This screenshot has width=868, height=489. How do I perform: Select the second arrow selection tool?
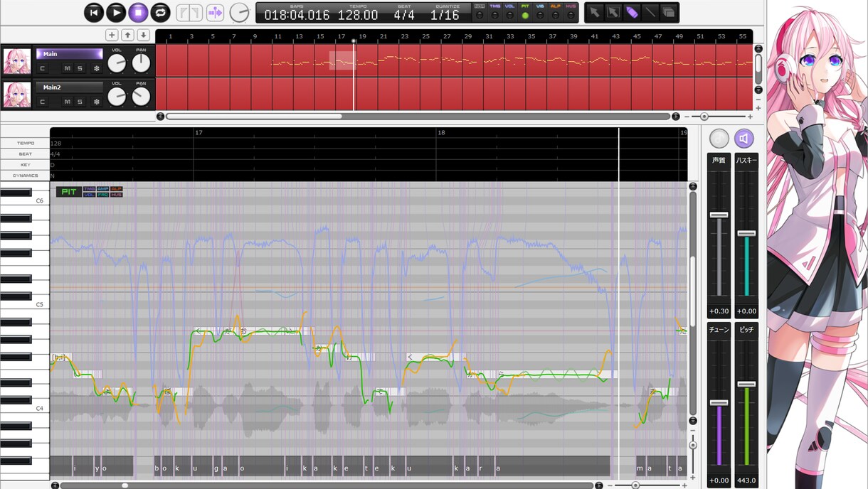point(613,12)
